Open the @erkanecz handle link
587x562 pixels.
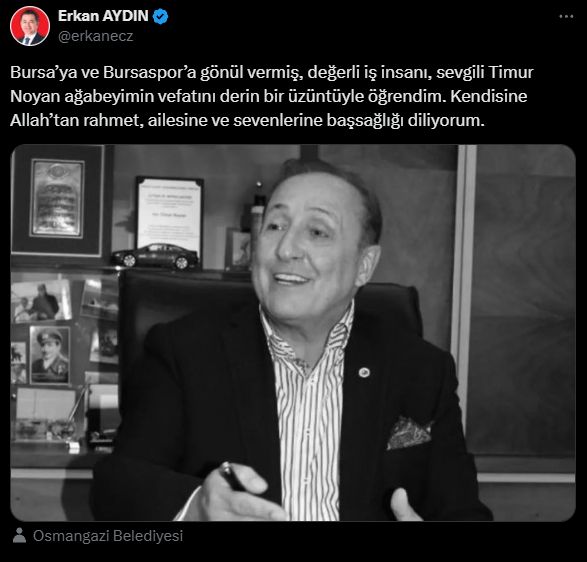[x=95, y=36]
